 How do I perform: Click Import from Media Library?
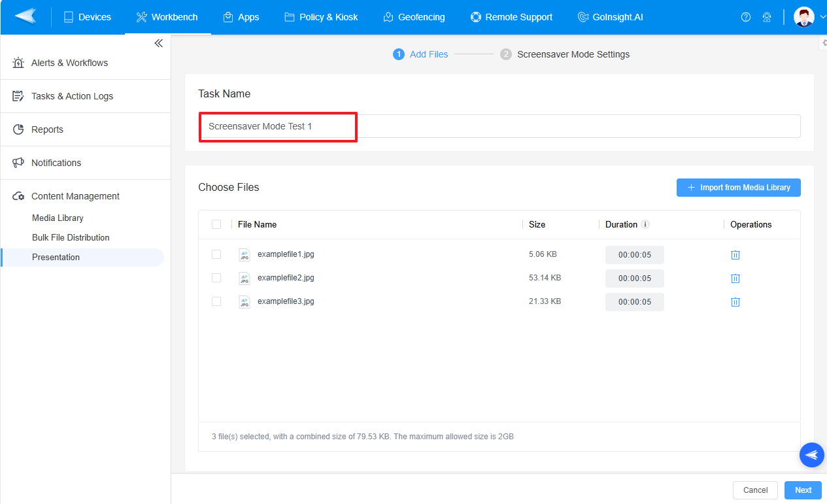pos(738,187)
